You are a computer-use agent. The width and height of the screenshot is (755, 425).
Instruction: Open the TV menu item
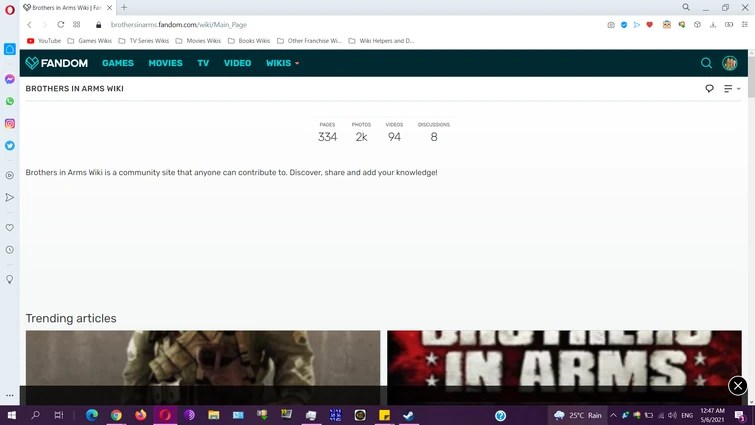203,63
